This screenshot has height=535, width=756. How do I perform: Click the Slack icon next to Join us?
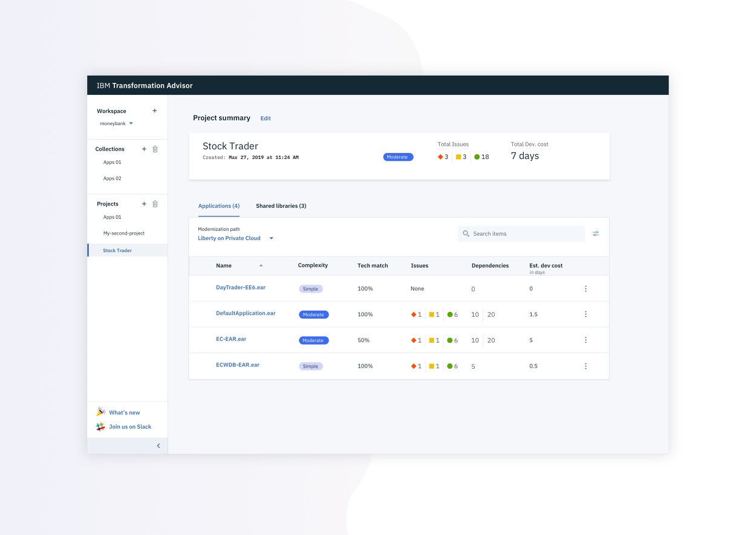[100, 426]
